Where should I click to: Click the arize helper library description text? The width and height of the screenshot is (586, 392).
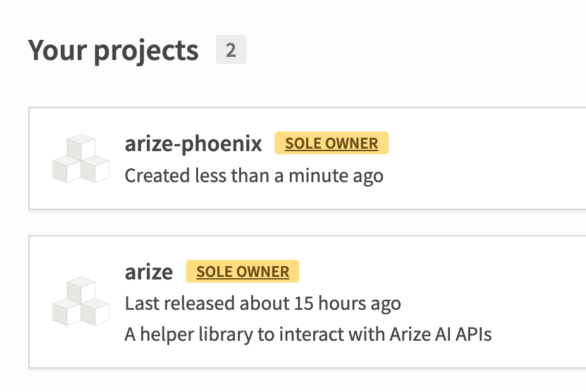[308, 334]
